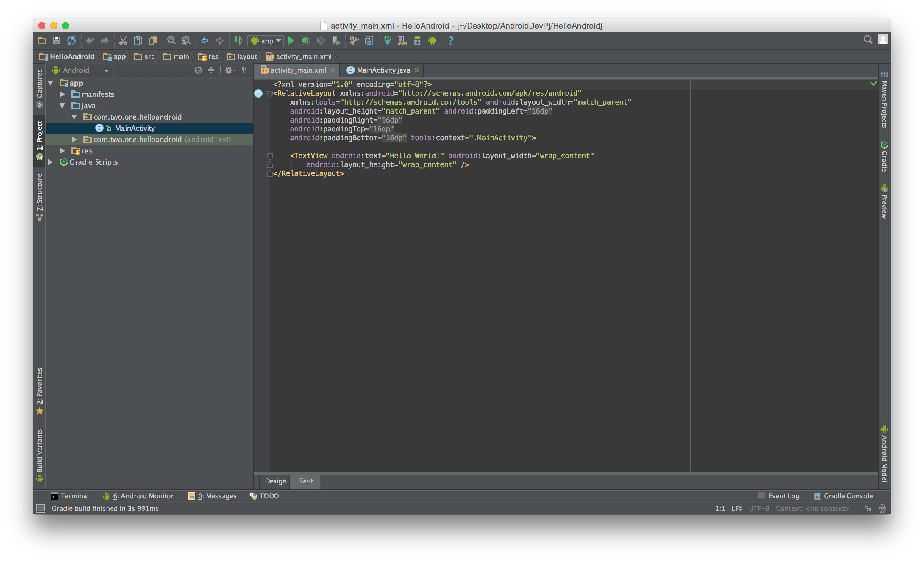Toggle tool window quick access in status bar corner

pos(40,508)
